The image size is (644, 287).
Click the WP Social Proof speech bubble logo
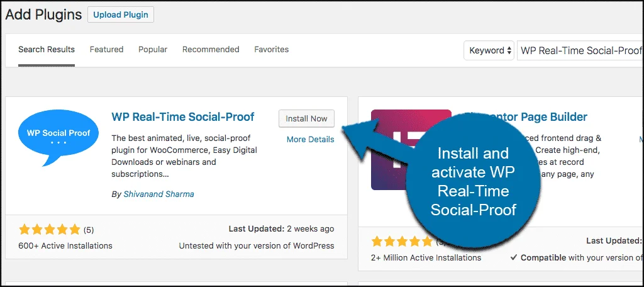[x=58, y=137]
